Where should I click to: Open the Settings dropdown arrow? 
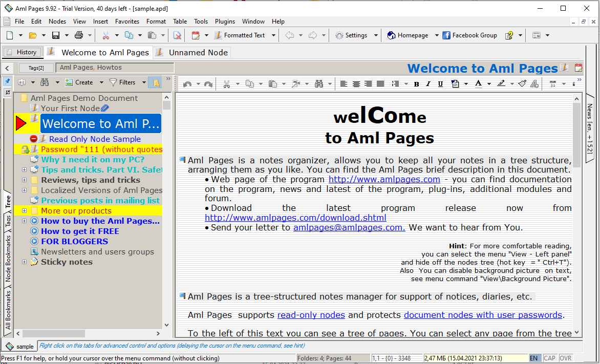tap(376, 35)
